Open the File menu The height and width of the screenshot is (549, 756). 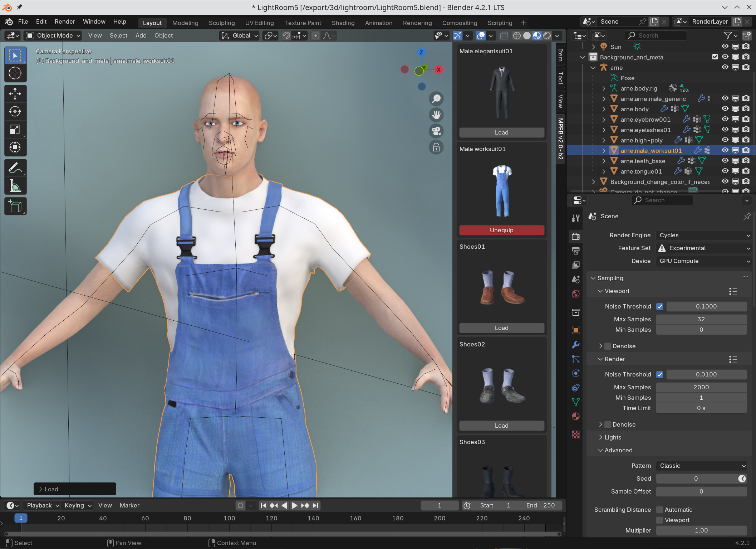pyautogui.click(x=23, y=21)
